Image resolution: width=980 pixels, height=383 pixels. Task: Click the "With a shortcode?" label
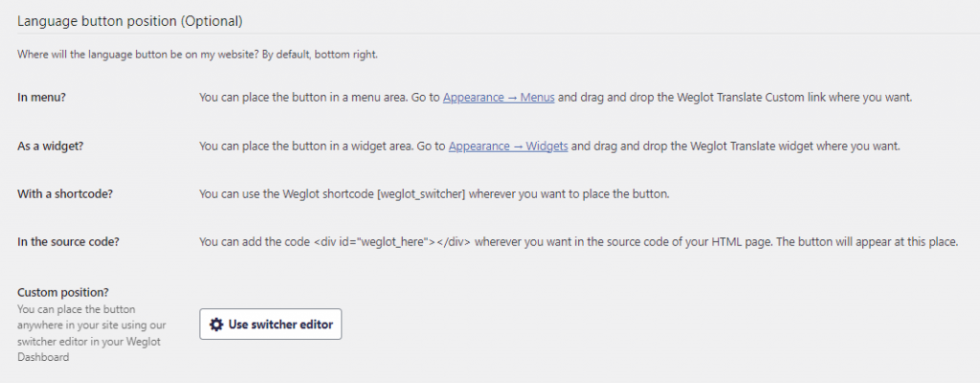pyautogui.click(x=65, y=193)
